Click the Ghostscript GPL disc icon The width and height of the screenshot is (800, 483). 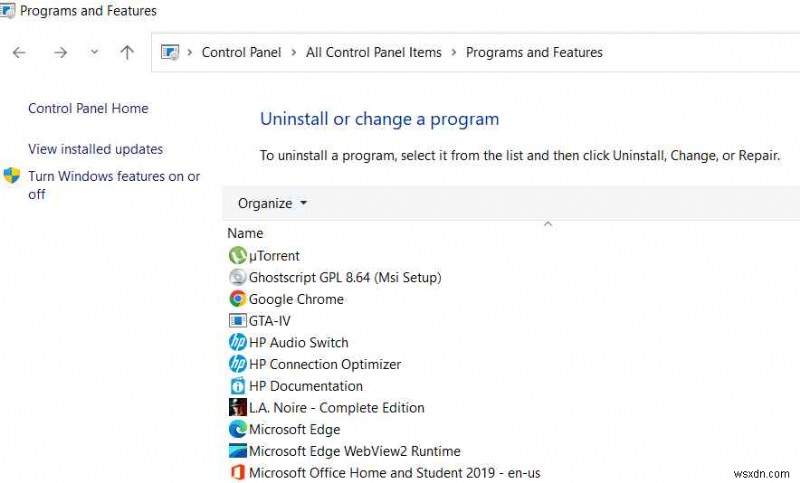(238, 277)
